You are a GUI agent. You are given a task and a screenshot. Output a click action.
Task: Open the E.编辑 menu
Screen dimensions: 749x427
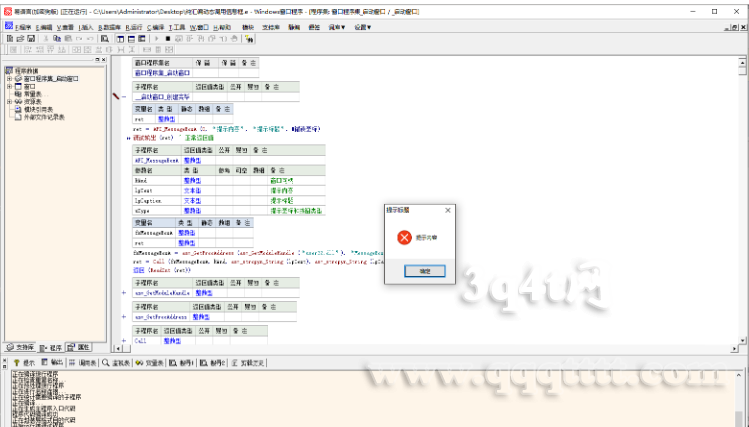pyautogui.click(x=43, y=27)
